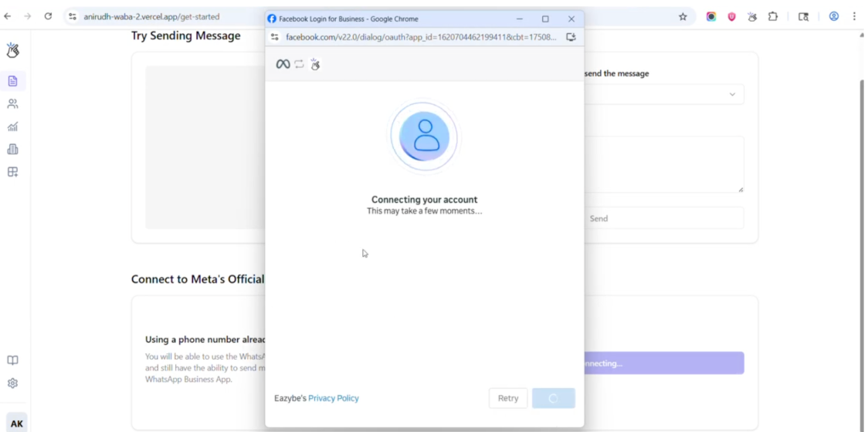Click the message text area

pos(663,164)
